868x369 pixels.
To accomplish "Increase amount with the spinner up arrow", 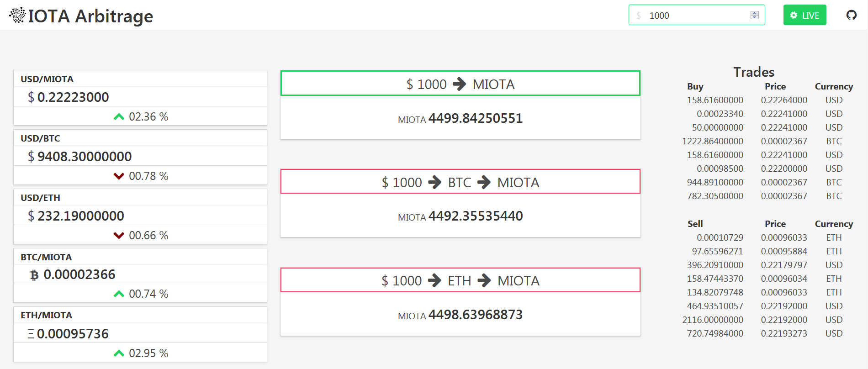I will click(x=755, y=13).
